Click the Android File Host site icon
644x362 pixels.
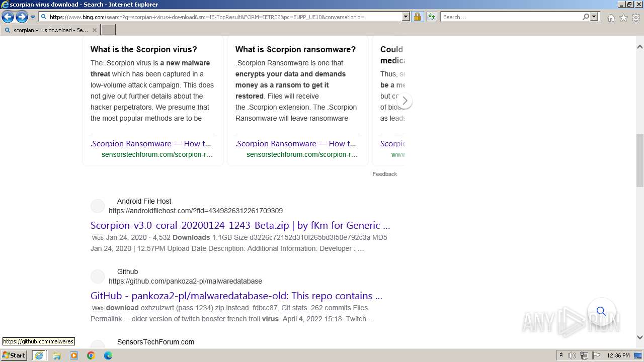coord(98,206)
